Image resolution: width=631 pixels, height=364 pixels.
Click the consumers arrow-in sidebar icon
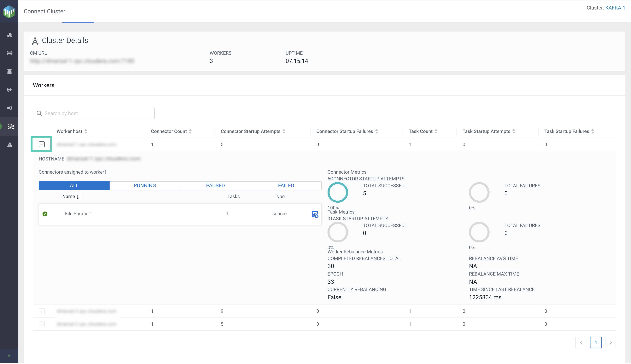pyautogui.click(x=10, y=108)
